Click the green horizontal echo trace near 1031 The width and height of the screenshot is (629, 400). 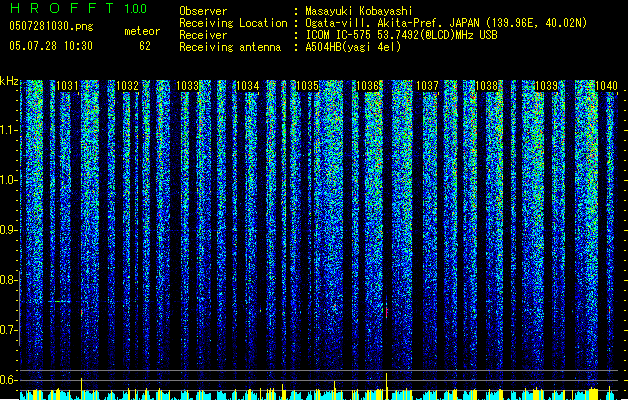coord(59,301)
